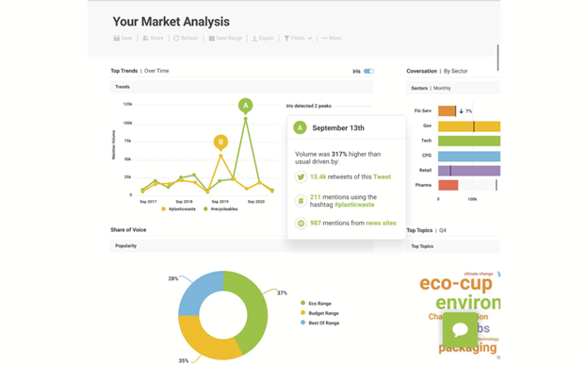The image size is (588, 367).
Task: Click the Fin Serv 7% decrease indicator
Action: [x=465, y=111]
